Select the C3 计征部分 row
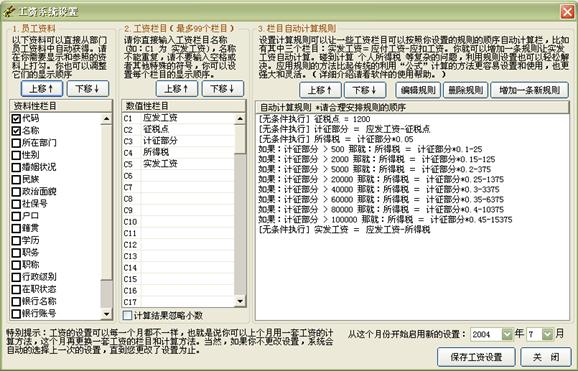The image size is (578, 371). pyautogui.click(x=178, y=141)
